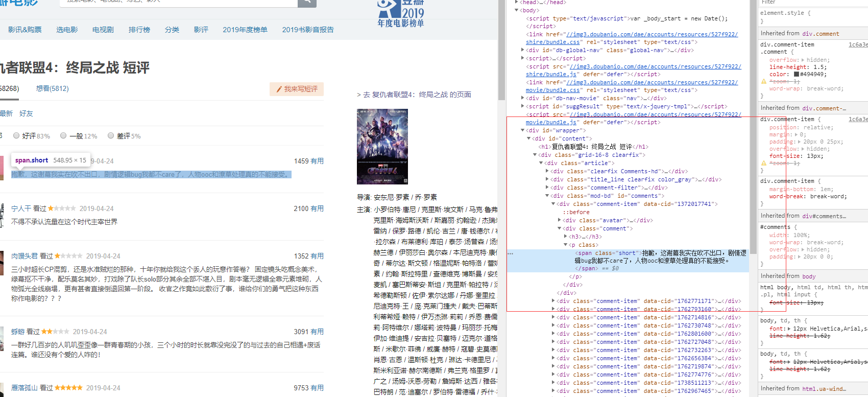Open the 排行榜 nav item

click(x=139, y=30)
